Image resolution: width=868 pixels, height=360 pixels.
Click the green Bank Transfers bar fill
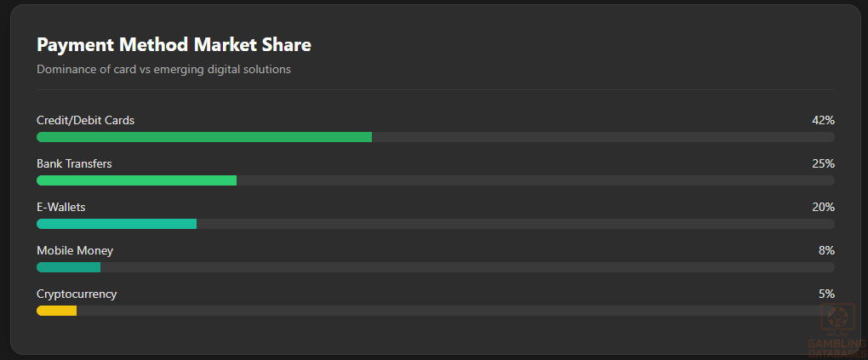(136, 180)
